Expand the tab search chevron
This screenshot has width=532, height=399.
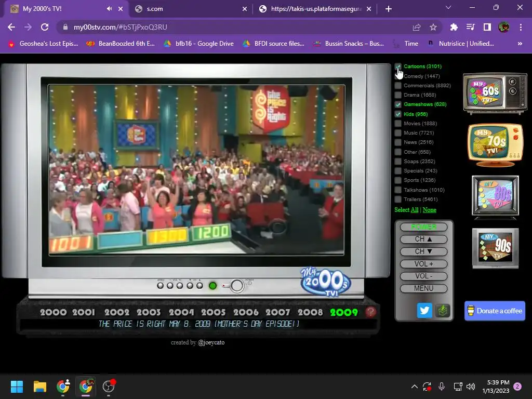(448, 7)
